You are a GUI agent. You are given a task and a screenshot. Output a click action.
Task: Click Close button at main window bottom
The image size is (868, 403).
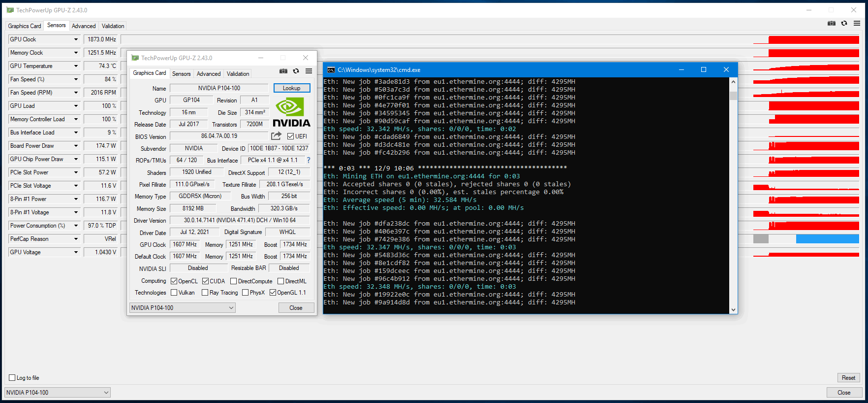click(x=844, y=393)
